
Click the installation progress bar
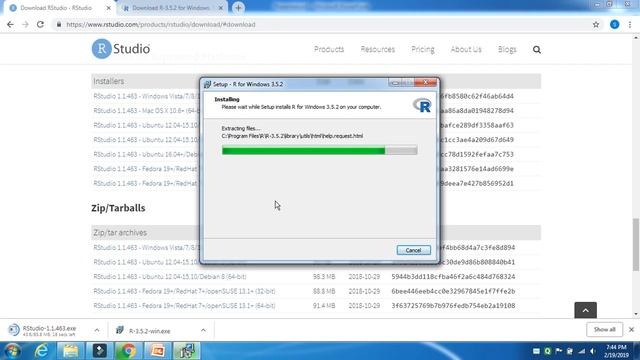click(x=319, y=151)
